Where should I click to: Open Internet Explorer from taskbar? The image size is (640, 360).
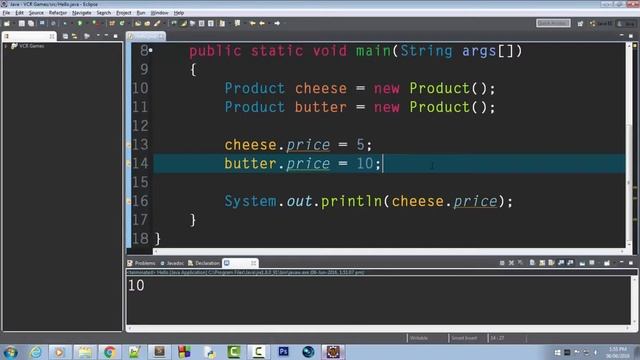tap(36, 352)
